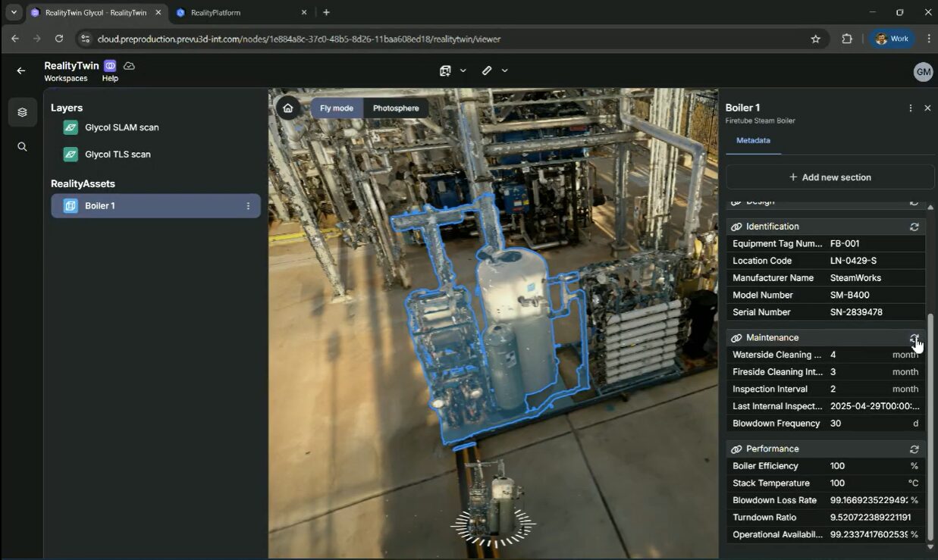Open the search icon in left sidebar
The height and width of the screenshot is (560, 938).
pos(22,147)
